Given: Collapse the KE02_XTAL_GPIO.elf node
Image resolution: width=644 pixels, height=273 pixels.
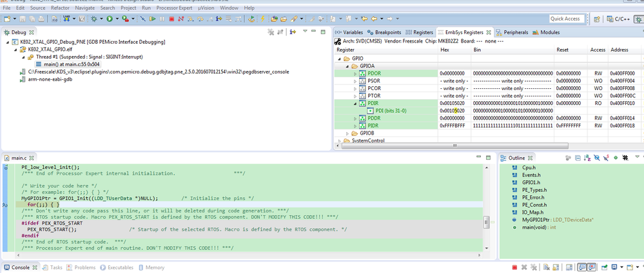Looking at the screenshot, I should [x=16, y=50].
